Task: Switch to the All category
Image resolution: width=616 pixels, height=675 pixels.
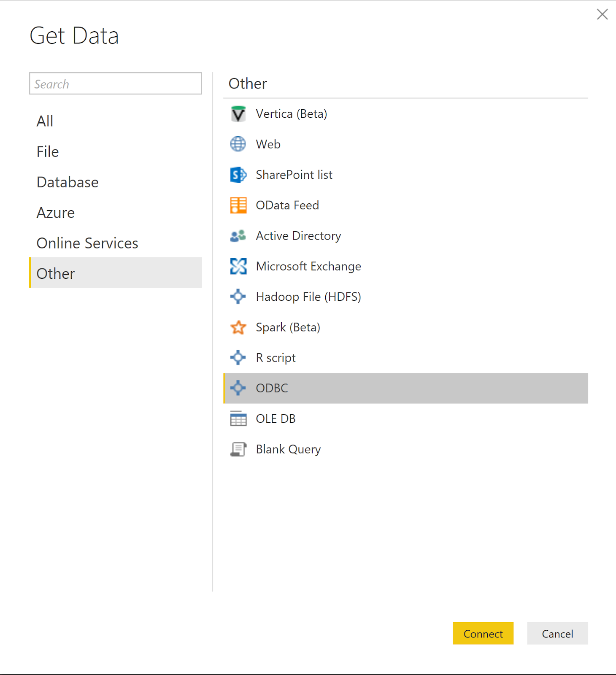Action: (45, 121)
